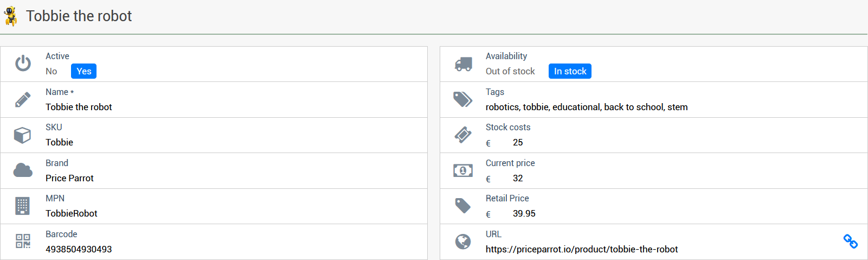The image size is (868, 260).
Task: Click the box icon beside SKU
Action: pos(23,135)
